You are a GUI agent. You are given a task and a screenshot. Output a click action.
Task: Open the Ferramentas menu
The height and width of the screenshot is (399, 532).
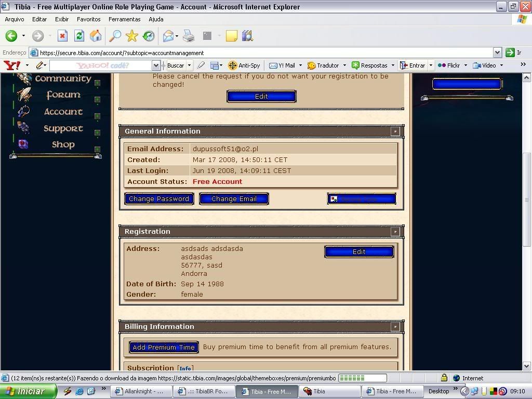pos(124,19)
